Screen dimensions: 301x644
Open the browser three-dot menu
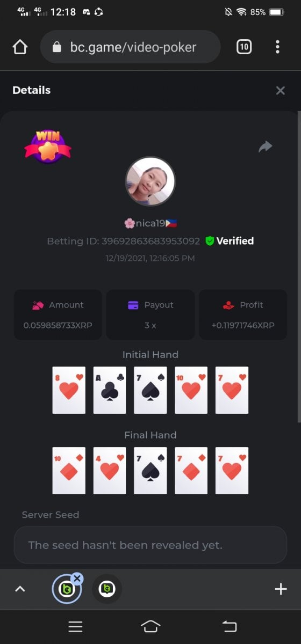tap(277, 47)
